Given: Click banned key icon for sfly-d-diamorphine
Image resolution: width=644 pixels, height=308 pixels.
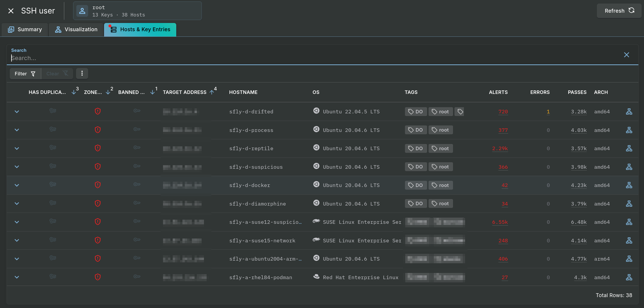Looking at the screenshot, I should 137,203.
